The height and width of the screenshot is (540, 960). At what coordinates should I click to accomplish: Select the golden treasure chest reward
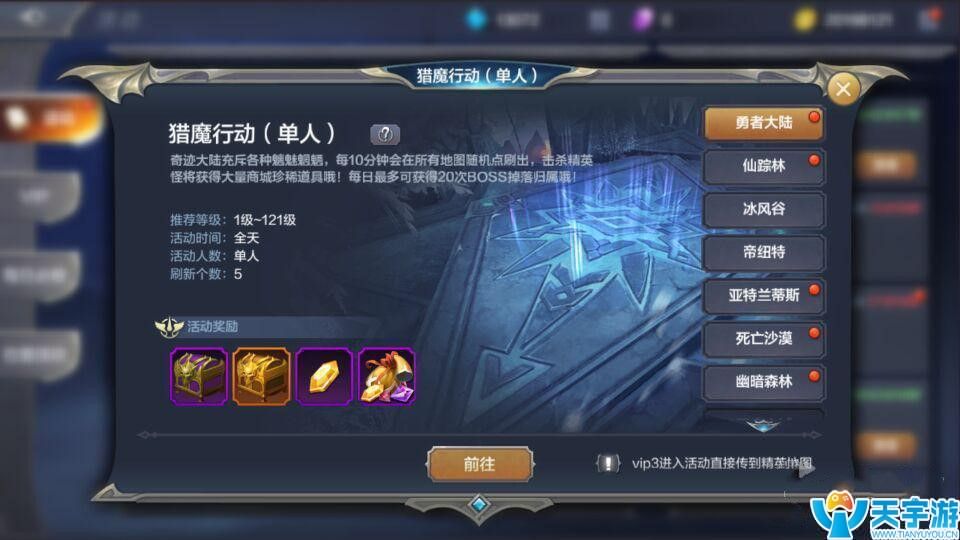[x=261, y=377]
